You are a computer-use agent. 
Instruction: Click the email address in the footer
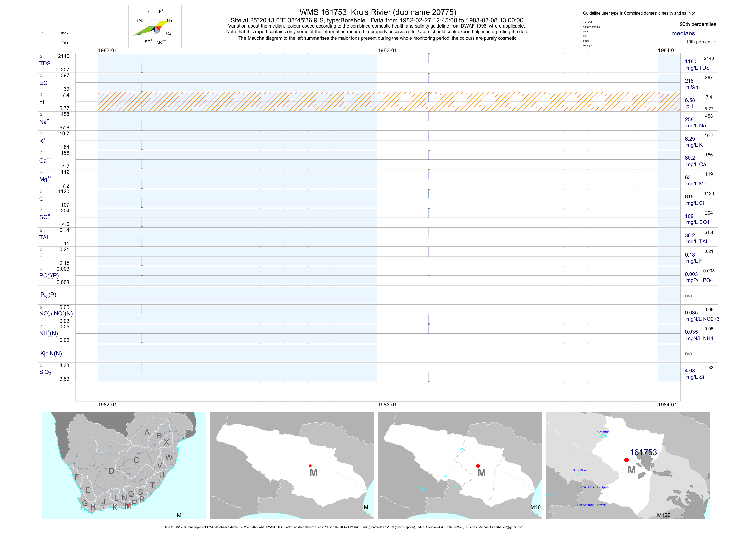click(501, 527)
